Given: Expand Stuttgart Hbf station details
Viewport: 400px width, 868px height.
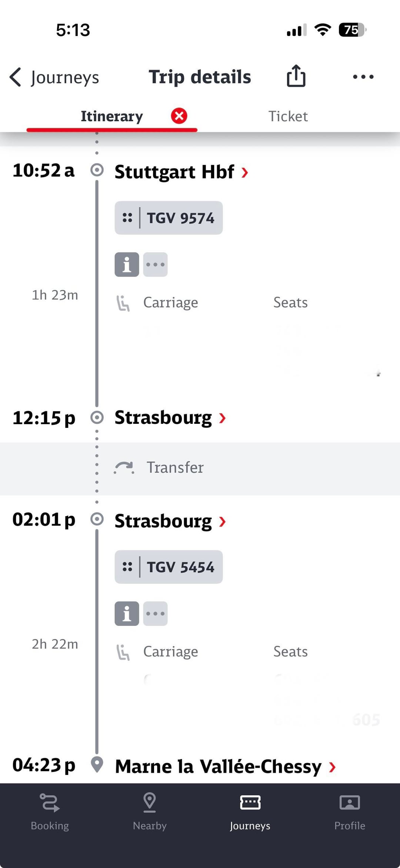Looking at the screenshot, I should coord(181,172).
